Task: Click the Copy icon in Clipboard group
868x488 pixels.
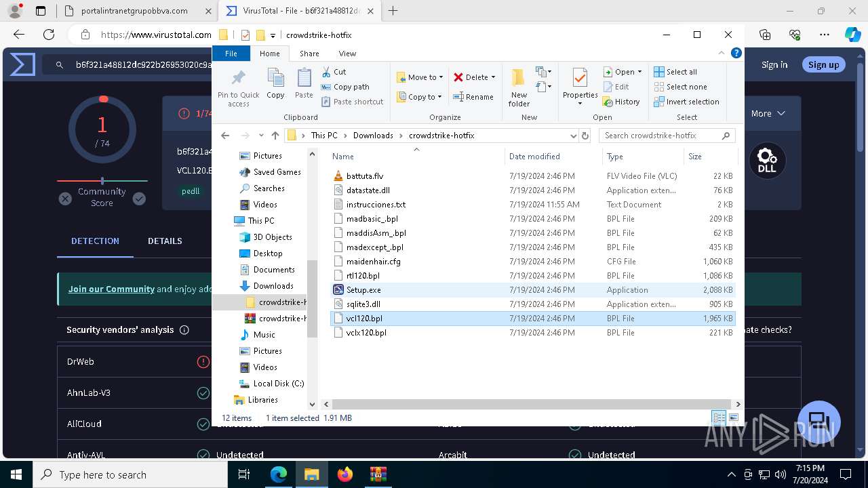Action: pos(275,85)
